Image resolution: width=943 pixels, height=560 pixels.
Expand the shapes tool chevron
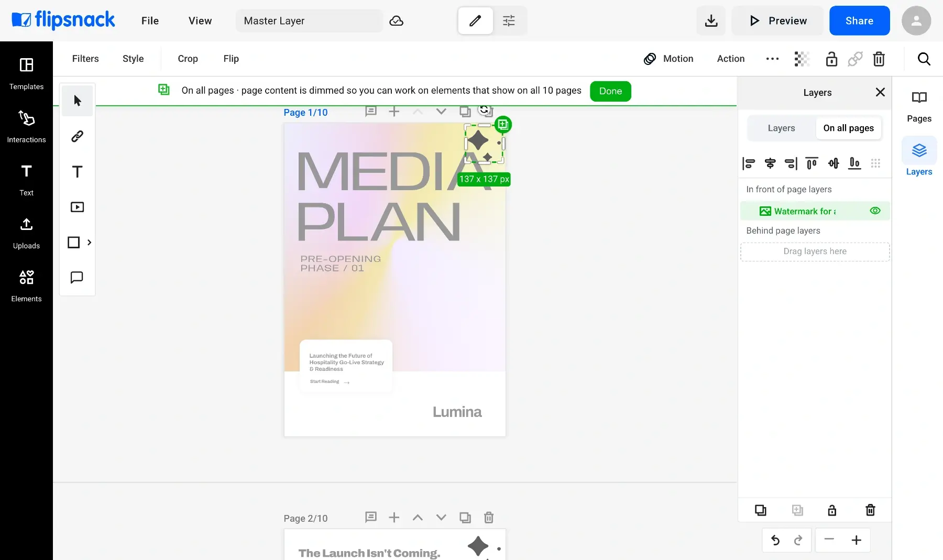click(x=89, y=242)
